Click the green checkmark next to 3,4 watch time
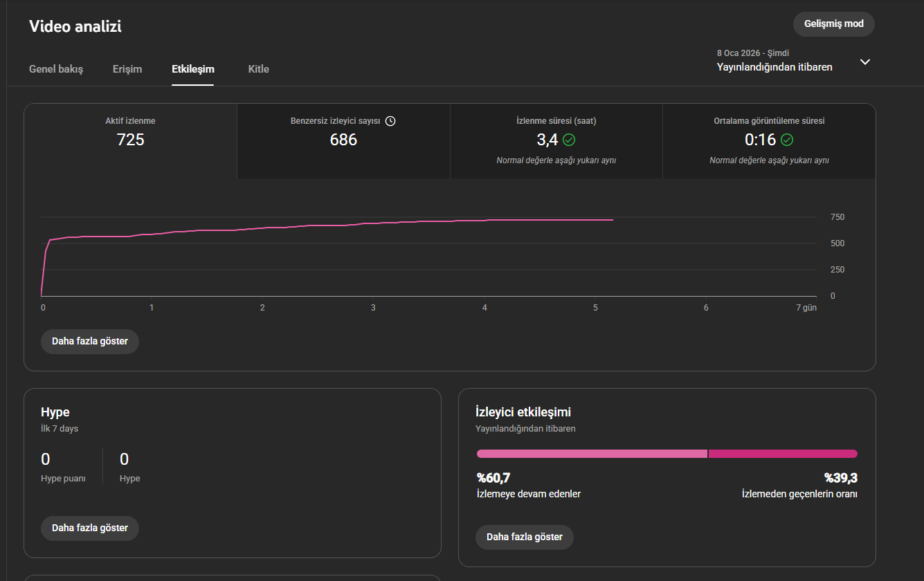 click(x=569, y=140)
